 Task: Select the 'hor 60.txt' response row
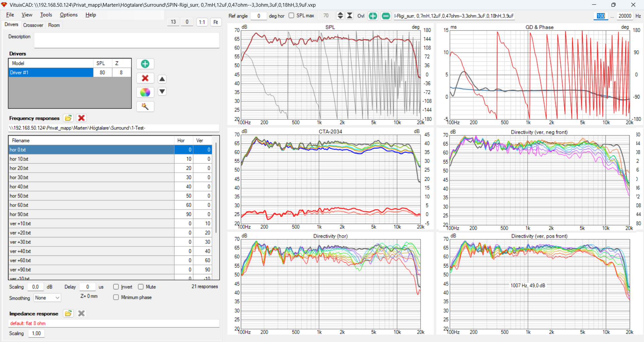pyautogui.click(x=110, y=205)
